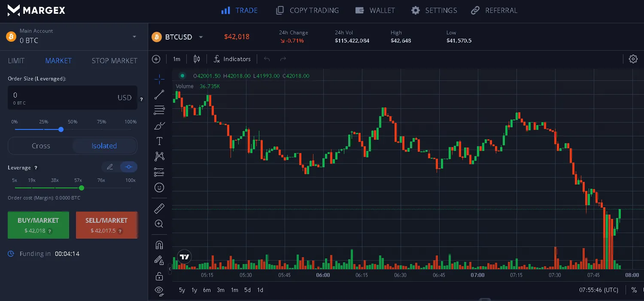The height and width of the screenshot is (301, 644).
Task: Click the order size slider handle
Action: click(61, 129)
